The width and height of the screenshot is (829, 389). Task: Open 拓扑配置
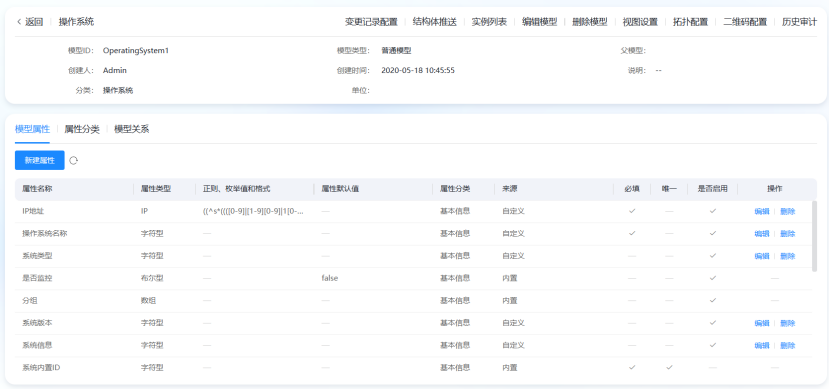click(x=690, y=22)
